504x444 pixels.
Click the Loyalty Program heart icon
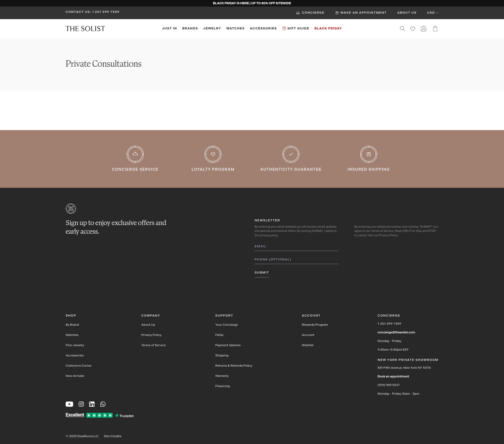(x=213, y=154)
